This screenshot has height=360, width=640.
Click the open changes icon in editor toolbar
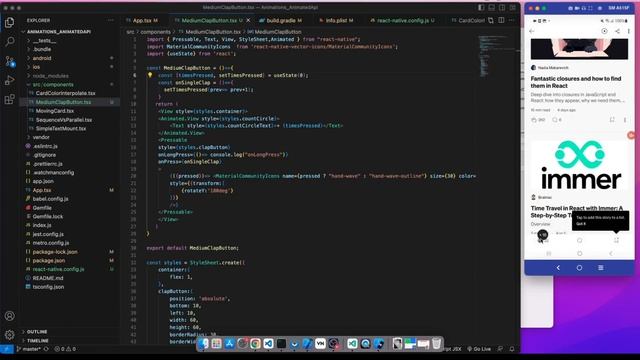(x=491, y=20)
